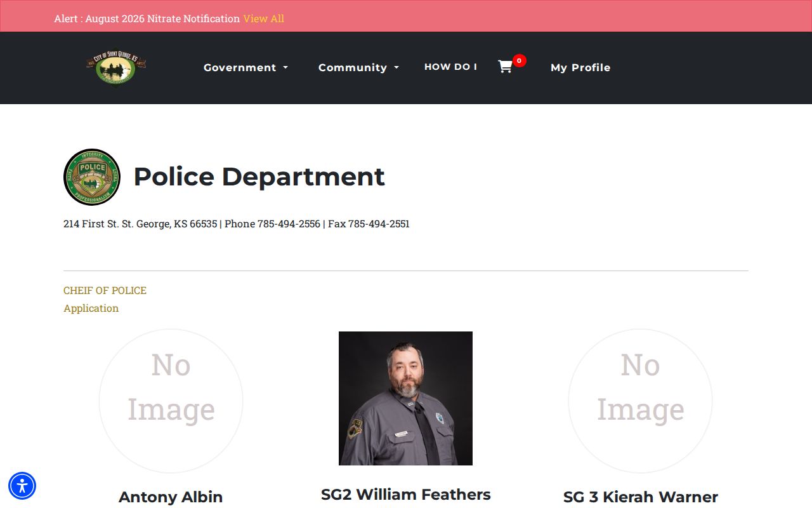Click SG 3 Kierah Warner's No Image placeholder
The height and width of the screenshot is (508, 812).
pyautogui.click(x=640, y=401)
